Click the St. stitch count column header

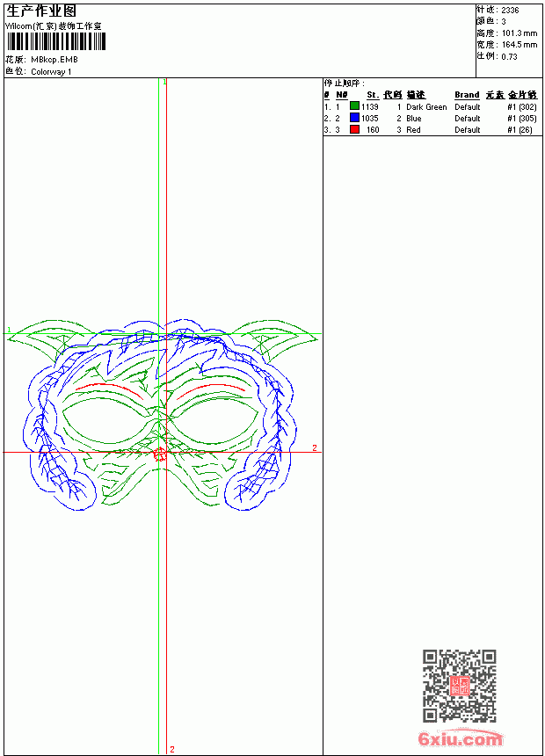coord(373,95)
